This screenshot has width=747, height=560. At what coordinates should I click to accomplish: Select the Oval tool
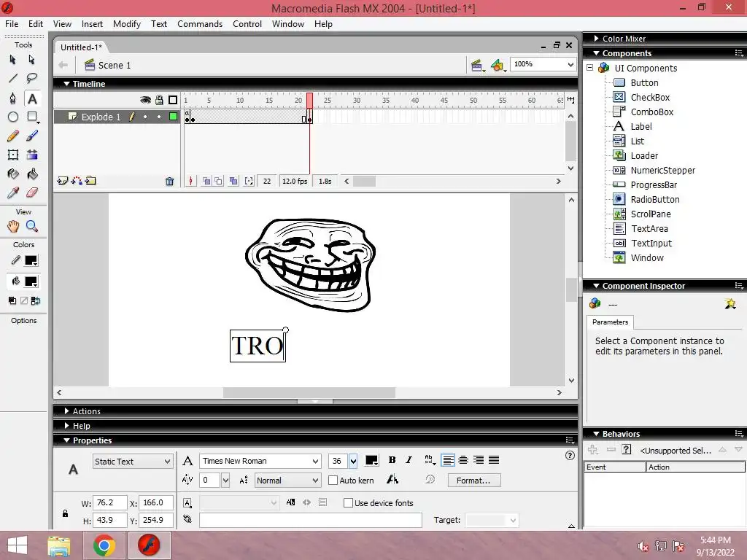tap(13, 117)
